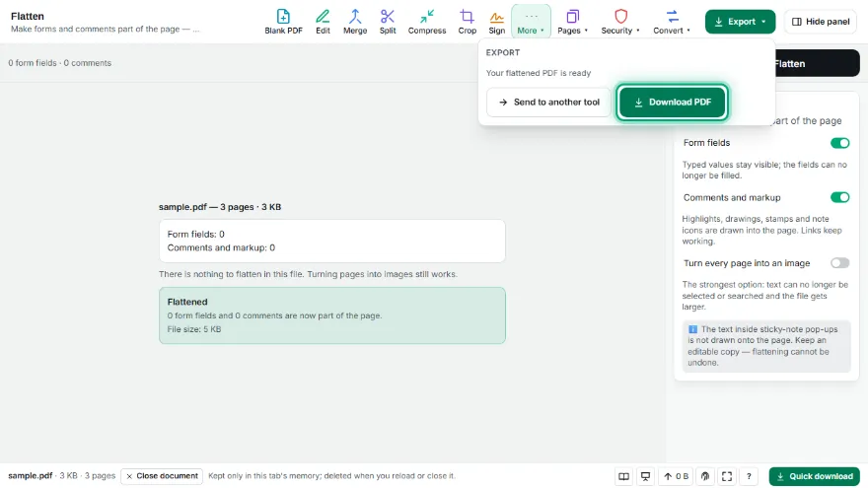
Task: Open the Edit tool
Action: [x=323, y=22]
